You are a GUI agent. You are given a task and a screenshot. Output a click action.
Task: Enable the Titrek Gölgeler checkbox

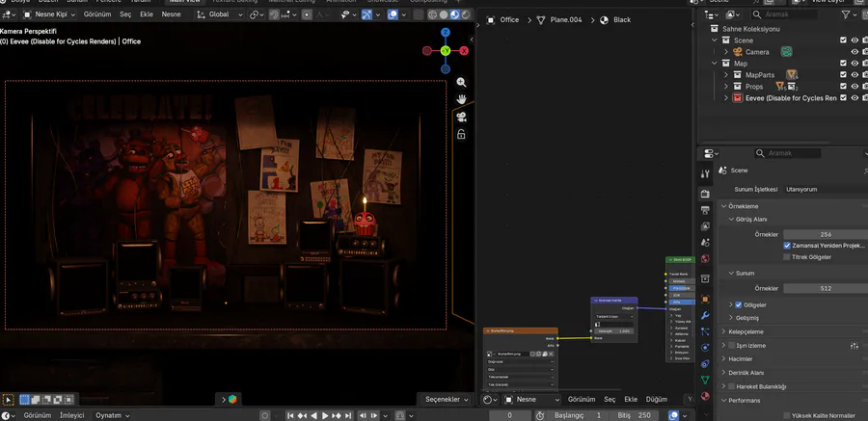(787, 257)
